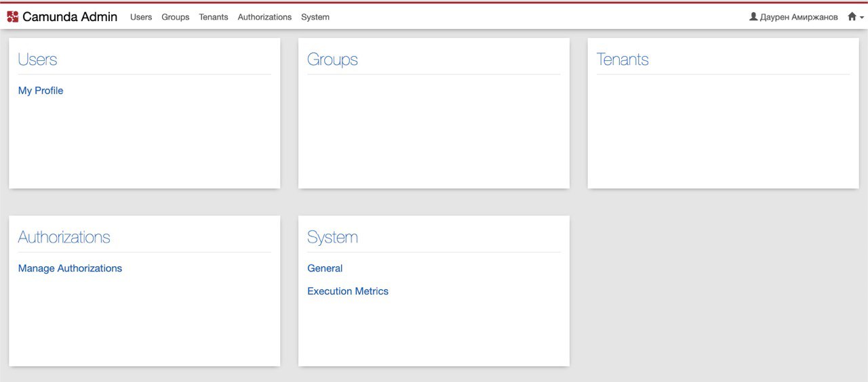The width and height of the screenshot is (868, 382).
Task: Click the System card heading
Action: click(x=332, y=237)
